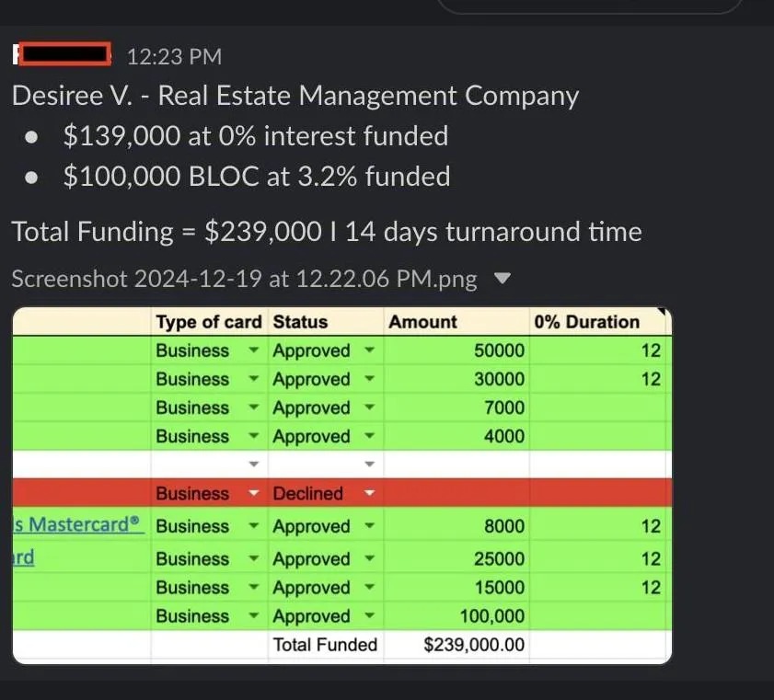Open status dropdown in 100,000 row
The width and height of the screenshot is (774, 700).
pyautogui.click(x=369, y=615)
